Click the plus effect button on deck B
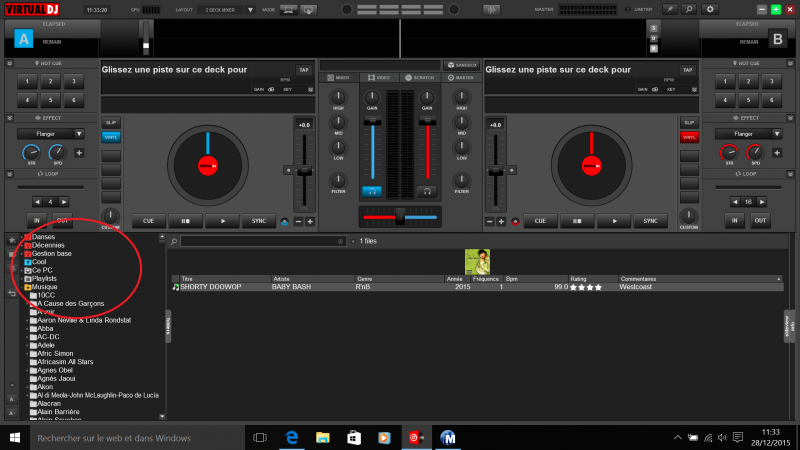Image resolution: width=800 pixels, height=450 pixels. 776,153
